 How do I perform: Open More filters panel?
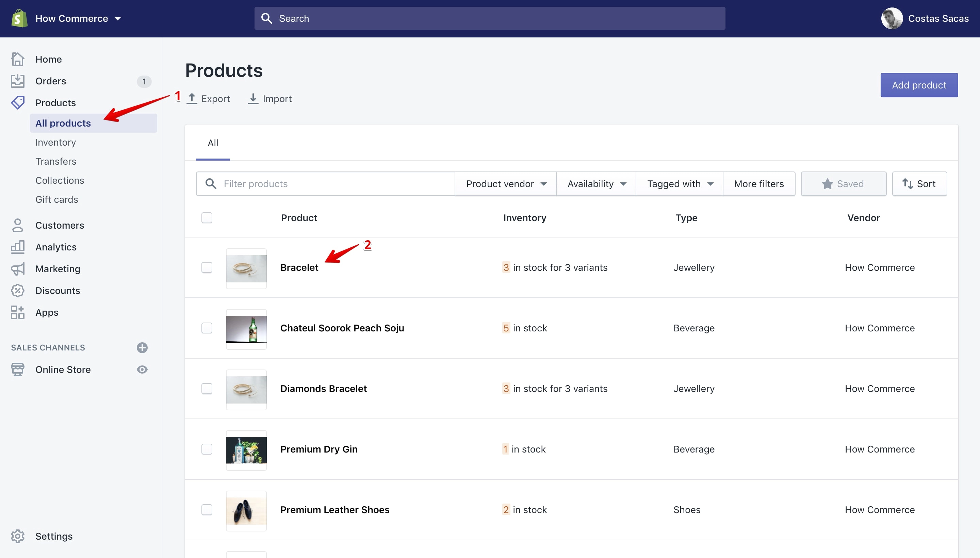click(x=759, y=184)
